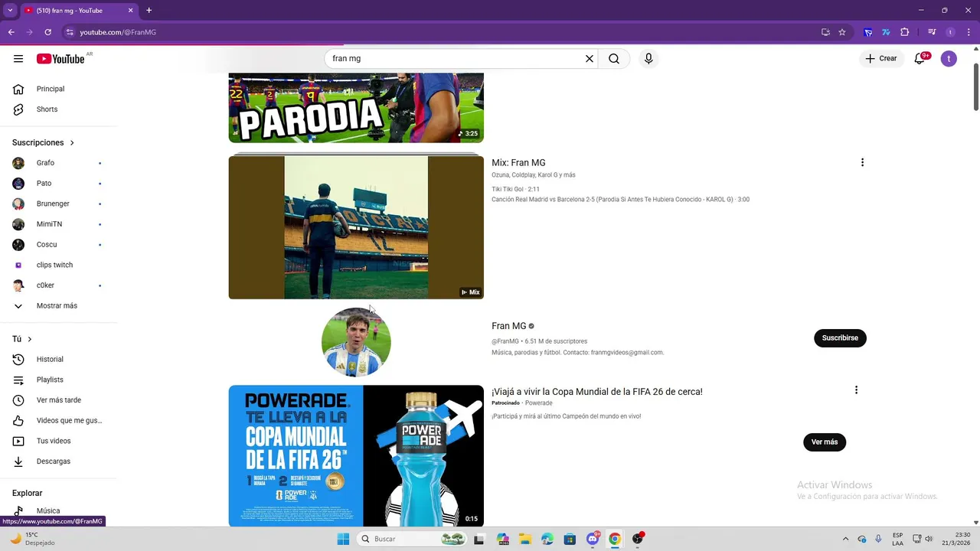
Task: Click the install-app icon in address bar
Action: 825,32
